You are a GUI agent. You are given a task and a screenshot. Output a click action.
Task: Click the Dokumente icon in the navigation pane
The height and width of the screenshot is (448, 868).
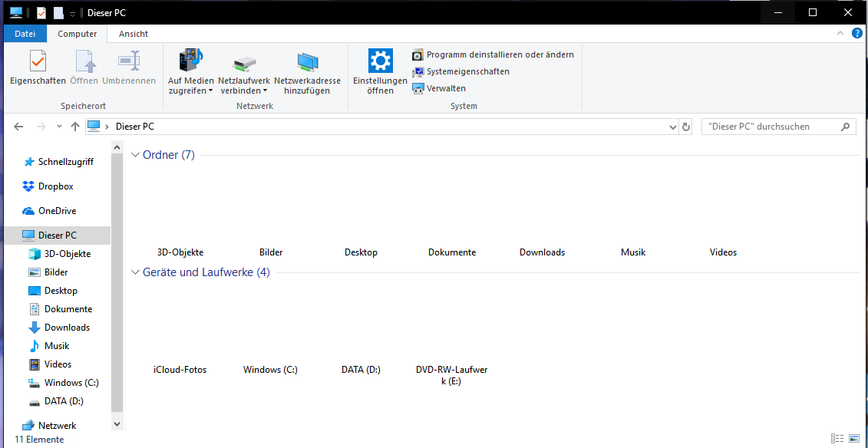35,309
